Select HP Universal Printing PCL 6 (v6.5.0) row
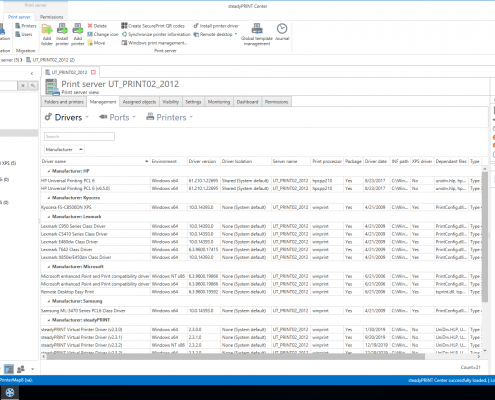The image size is (495, 400). coord(261,188)
